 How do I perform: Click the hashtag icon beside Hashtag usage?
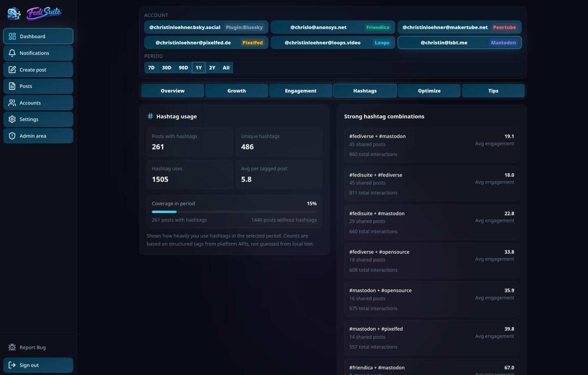coord(150,116)
